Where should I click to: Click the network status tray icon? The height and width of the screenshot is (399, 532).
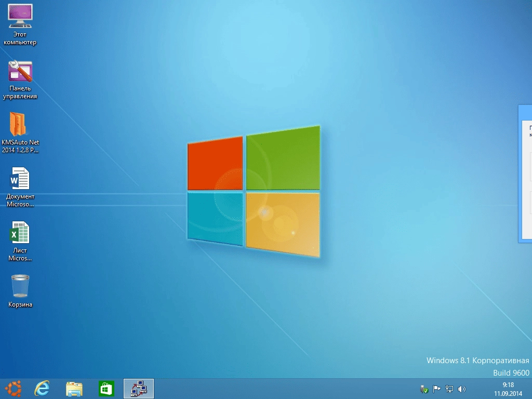coord(449,389)
